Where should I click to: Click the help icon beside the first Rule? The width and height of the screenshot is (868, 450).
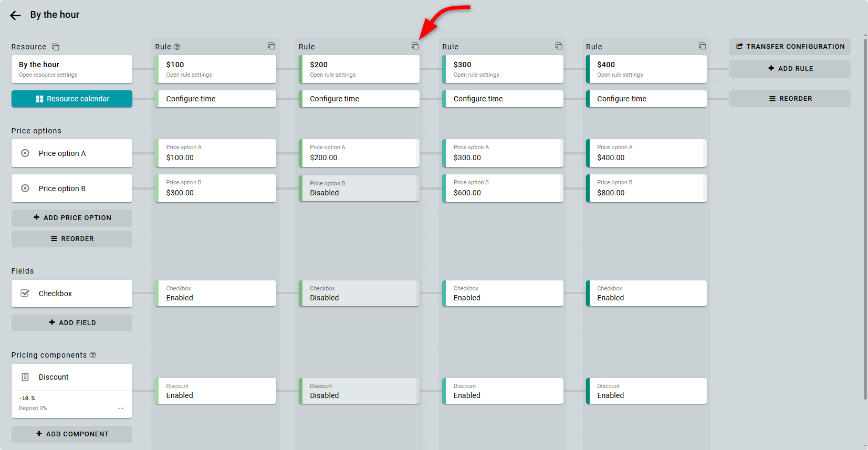[177, 47]
